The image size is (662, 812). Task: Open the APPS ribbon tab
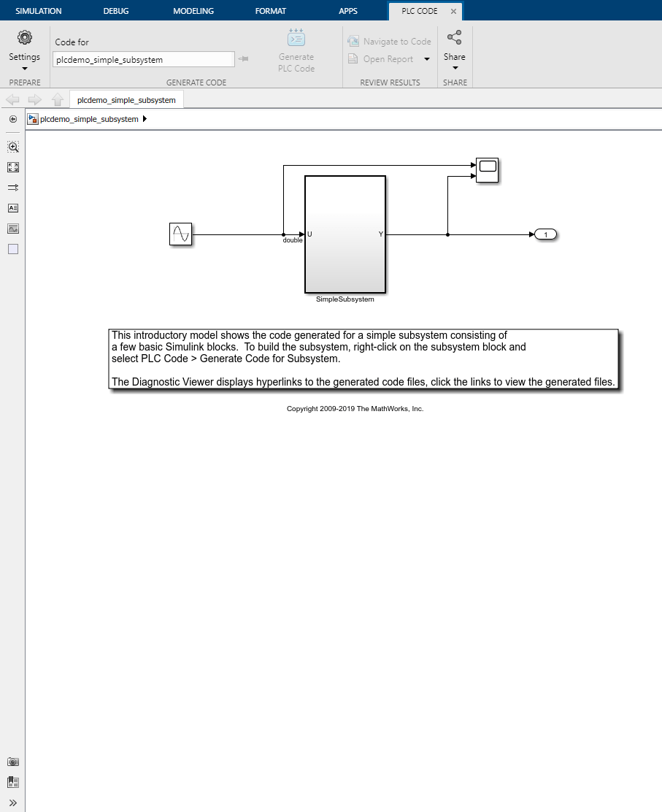pos(348,10)
